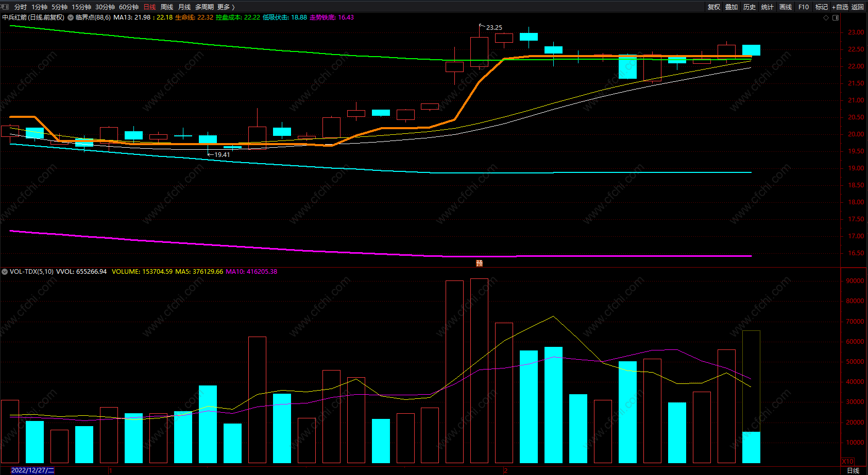Click the small marker icon above volume pane
The image size is (868, 475).
(x=480, y=263)
